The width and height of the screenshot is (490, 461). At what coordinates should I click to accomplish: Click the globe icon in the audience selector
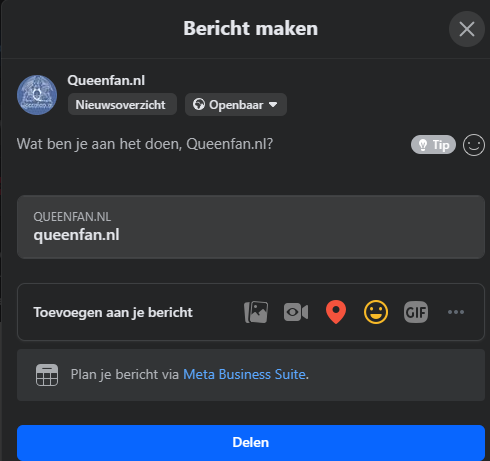point(199,104)
